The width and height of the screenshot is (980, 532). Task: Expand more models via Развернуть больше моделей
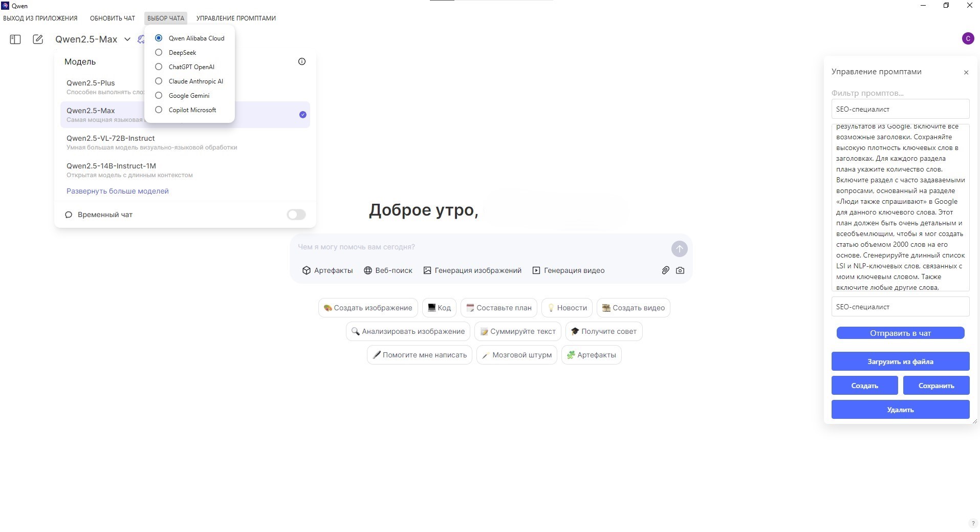tap(117, 191)
